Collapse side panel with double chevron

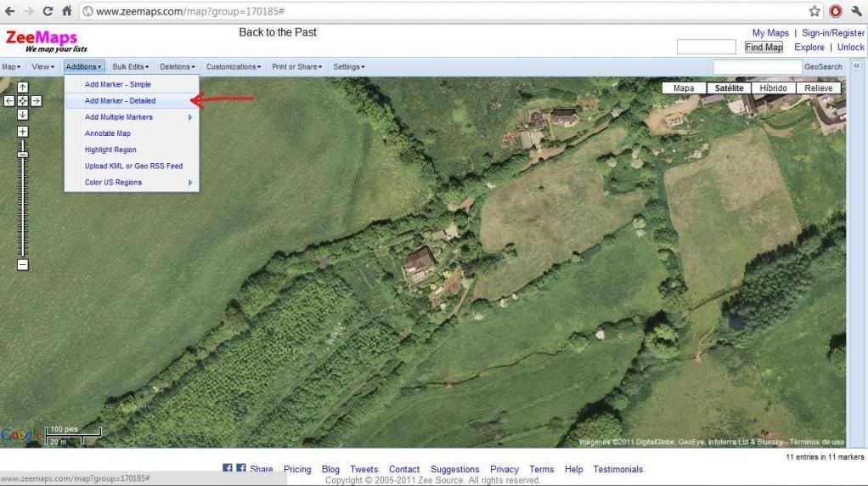(x=856, y=66)
